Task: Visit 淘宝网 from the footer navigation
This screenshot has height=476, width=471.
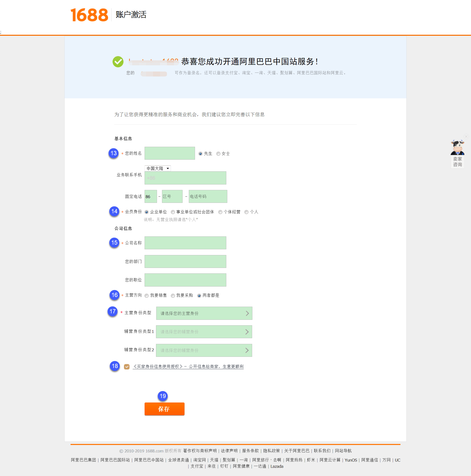Action: (199, 460)
